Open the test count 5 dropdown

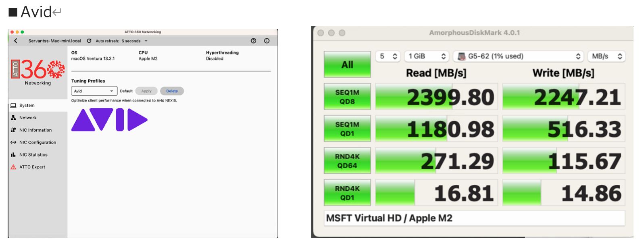pos(388,56)
